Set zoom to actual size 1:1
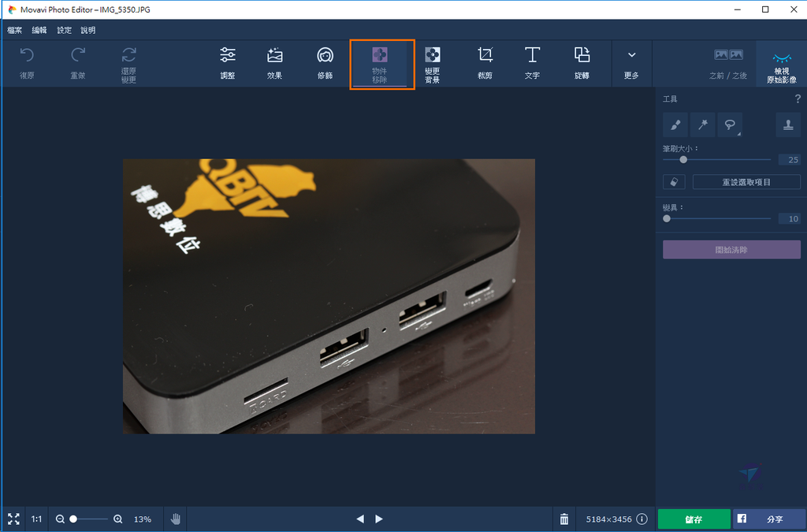807x532 pixels. coord(36,519)
